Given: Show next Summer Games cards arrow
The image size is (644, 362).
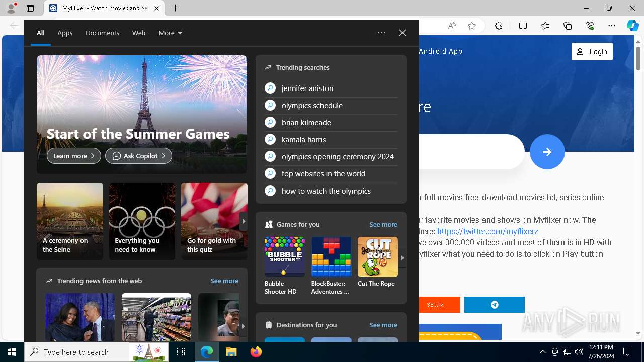Looking at the screenshot, I should [x=244, y=221].
